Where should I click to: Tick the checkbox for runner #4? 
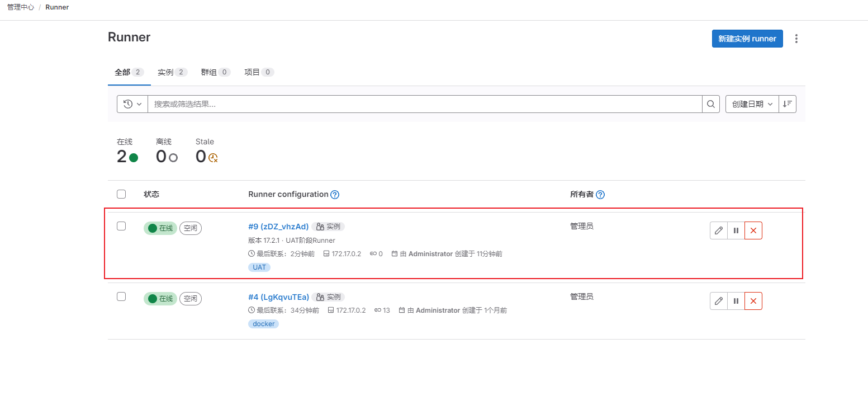coord(121,296)
